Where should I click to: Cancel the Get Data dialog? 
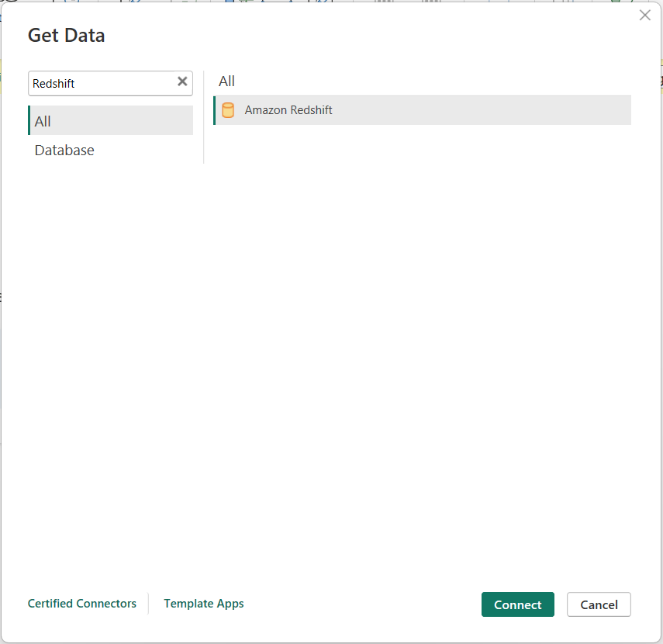point(599,604)
